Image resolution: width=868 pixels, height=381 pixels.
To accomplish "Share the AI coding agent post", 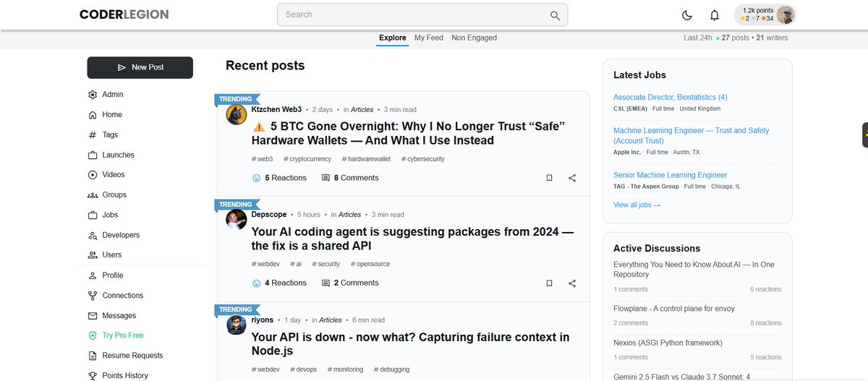I will click(572, 283).
